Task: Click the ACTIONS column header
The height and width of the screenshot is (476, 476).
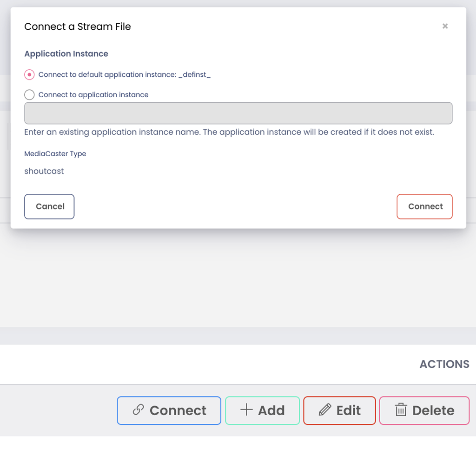Action: [444, 364]
